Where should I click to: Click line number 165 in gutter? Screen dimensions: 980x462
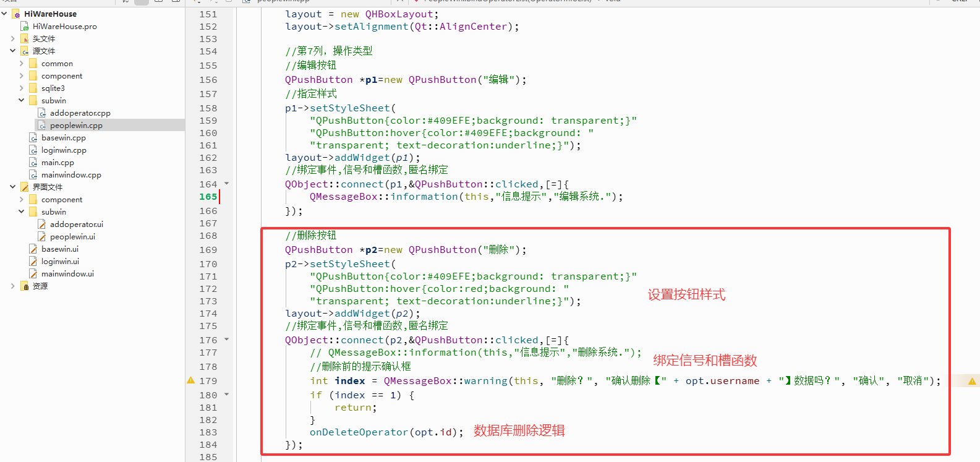[208, 196]
